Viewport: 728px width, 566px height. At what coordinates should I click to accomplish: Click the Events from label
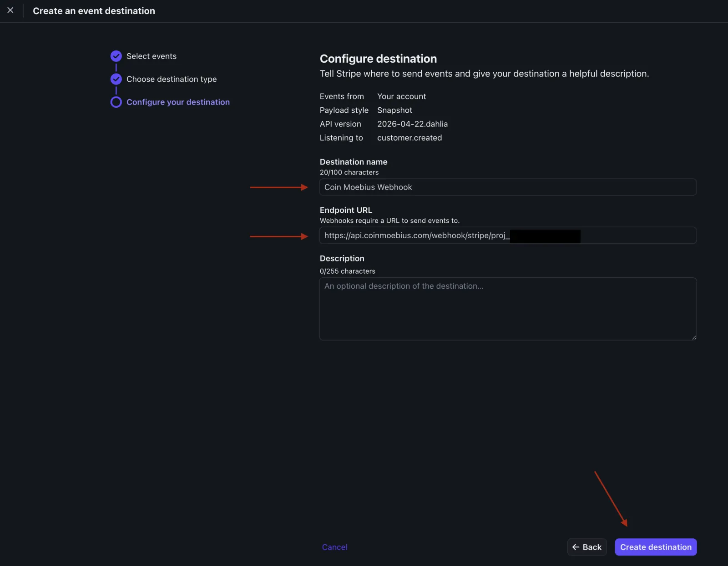[x=342, y=96]
